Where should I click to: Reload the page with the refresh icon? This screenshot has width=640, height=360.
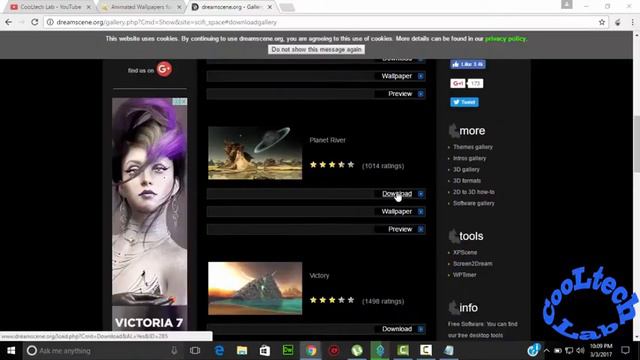(35, 22)
